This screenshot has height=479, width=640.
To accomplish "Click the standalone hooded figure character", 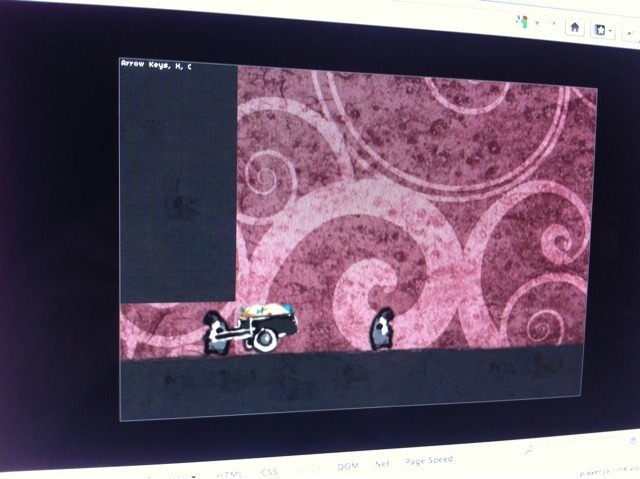I will point(382,329).
